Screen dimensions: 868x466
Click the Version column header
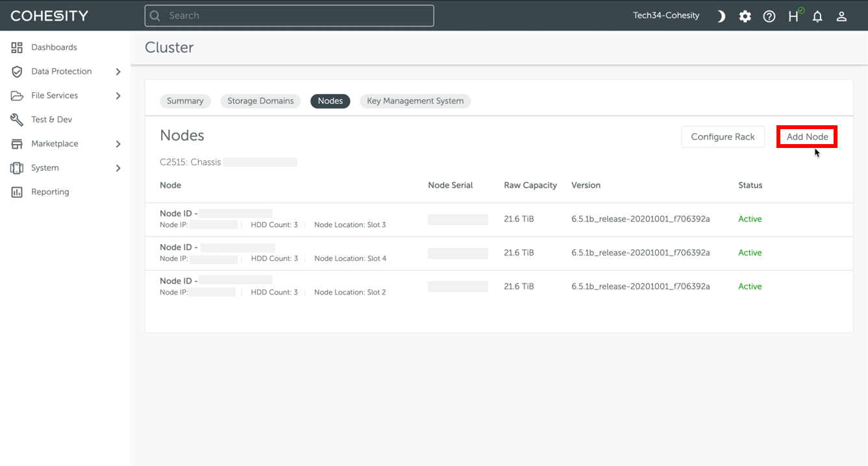[586, 186]
